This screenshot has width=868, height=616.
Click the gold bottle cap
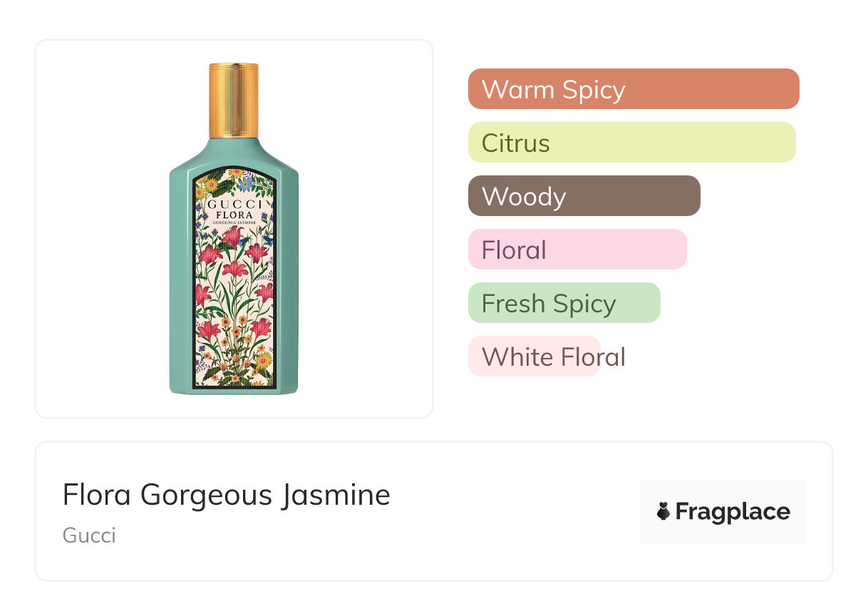pos(233,100)
